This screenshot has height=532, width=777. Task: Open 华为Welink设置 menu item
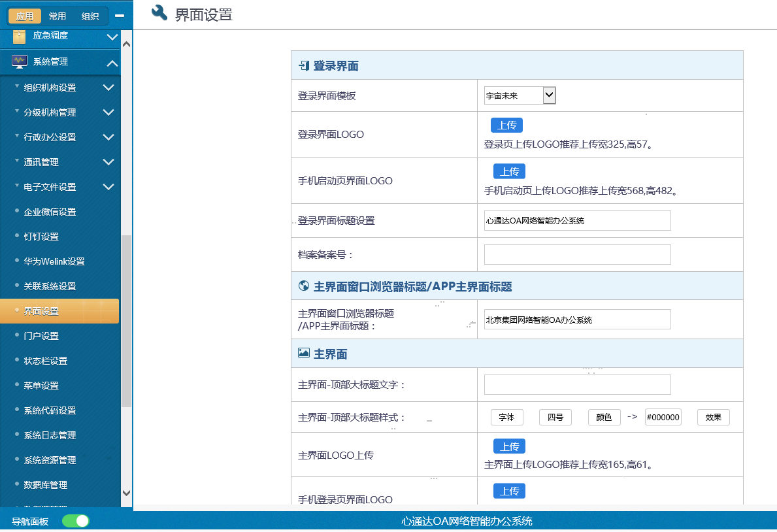pyautogui.click(x=54, y=261)
